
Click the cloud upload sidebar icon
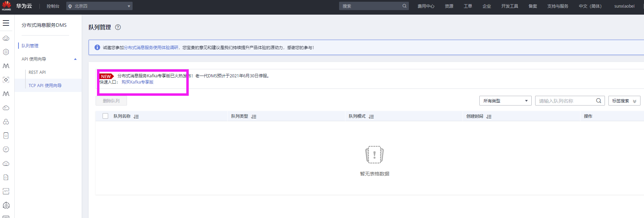tap(6, 163)
